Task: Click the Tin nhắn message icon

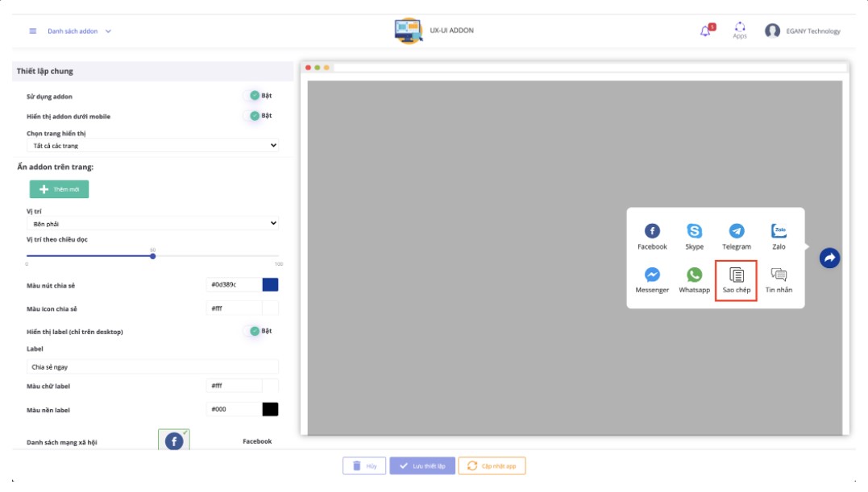Action: click(x=779, y=275)
